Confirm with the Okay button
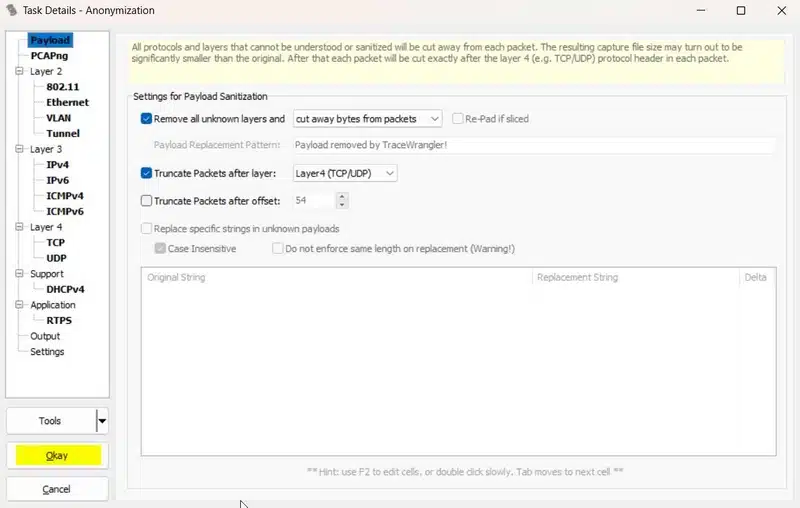800x508 pixels. pos(57,455)
